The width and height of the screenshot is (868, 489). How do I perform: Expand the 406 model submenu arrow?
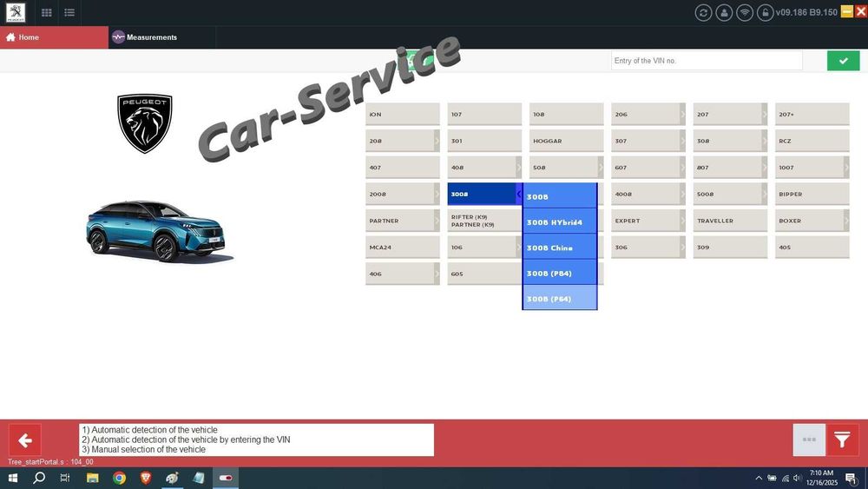coord(437,274)
